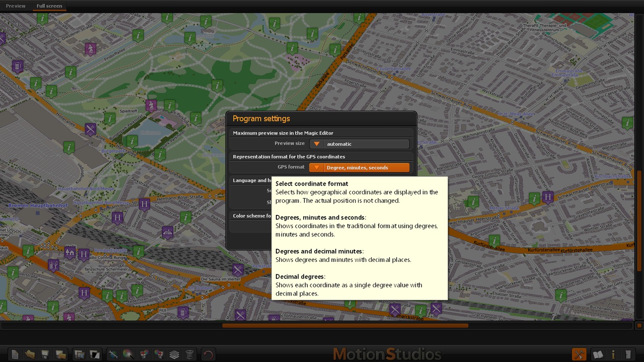Click the orange square scrollbar corner button
Image resolution: width=644 pixels, height=362 pixels.
point(639,326)
